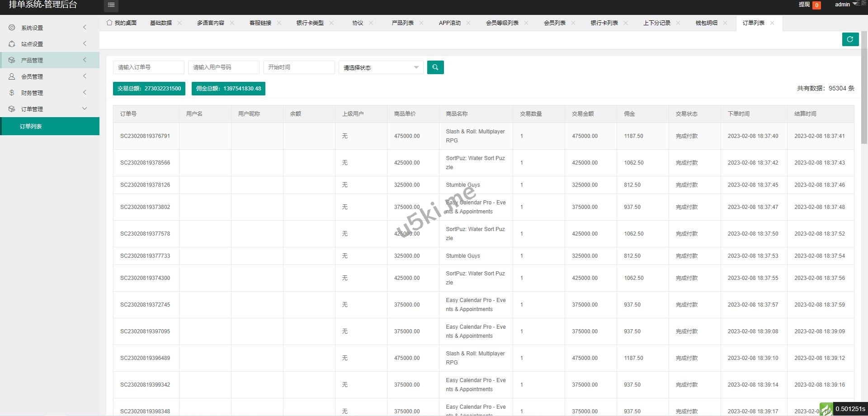Click the green search magnifier button
Screen dimensions: 868x416
[435, 67]
